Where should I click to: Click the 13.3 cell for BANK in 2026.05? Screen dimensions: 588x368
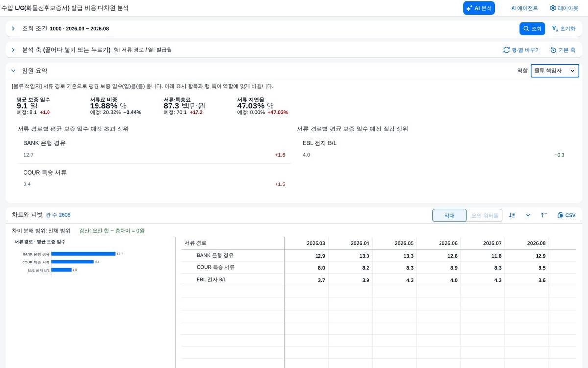[394, 255]
